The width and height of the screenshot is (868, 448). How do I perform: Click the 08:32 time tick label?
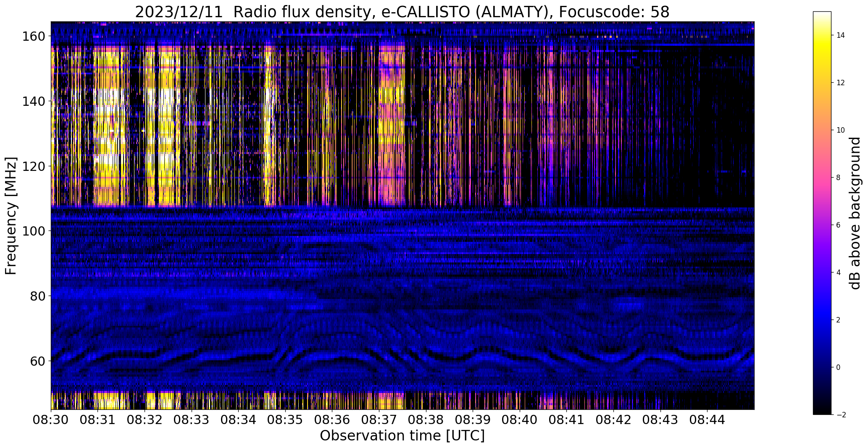[145, 420]
